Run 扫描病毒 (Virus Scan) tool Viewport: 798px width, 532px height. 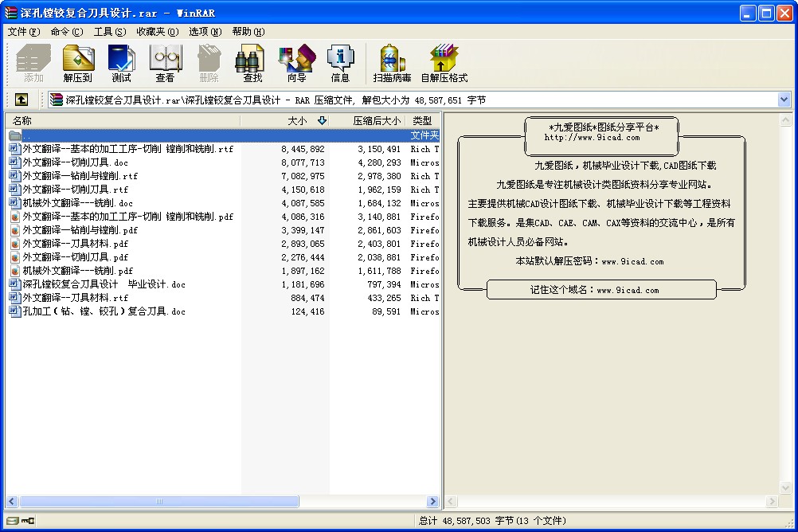392,64
